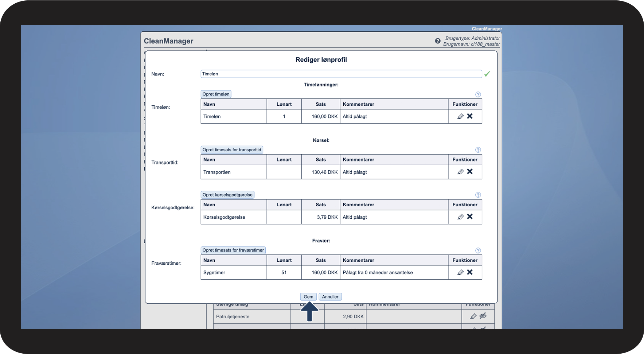Image resolution: width=644 pixels, height=354 pixels.
Task: Open help for Fraværstimer section
Action: tap(478, 250)
